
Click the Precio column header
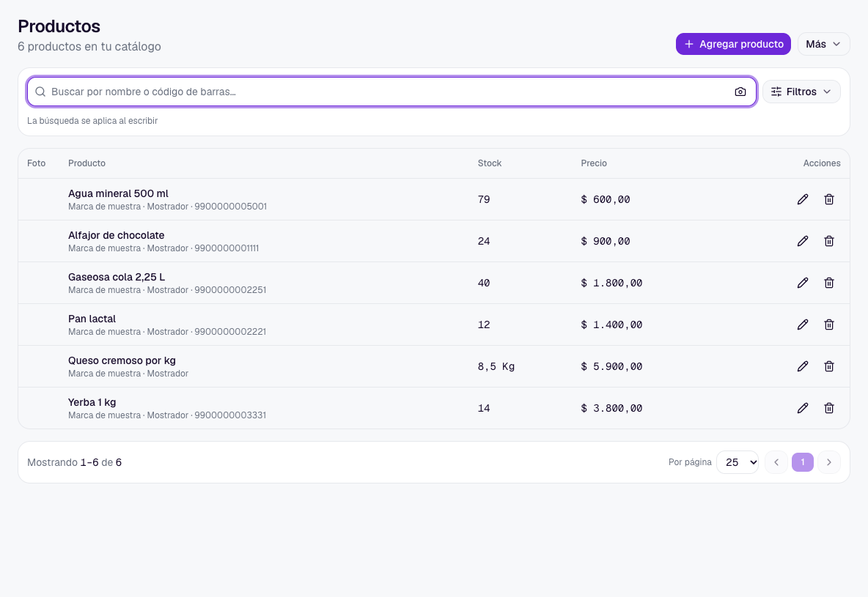coord(593,163)
